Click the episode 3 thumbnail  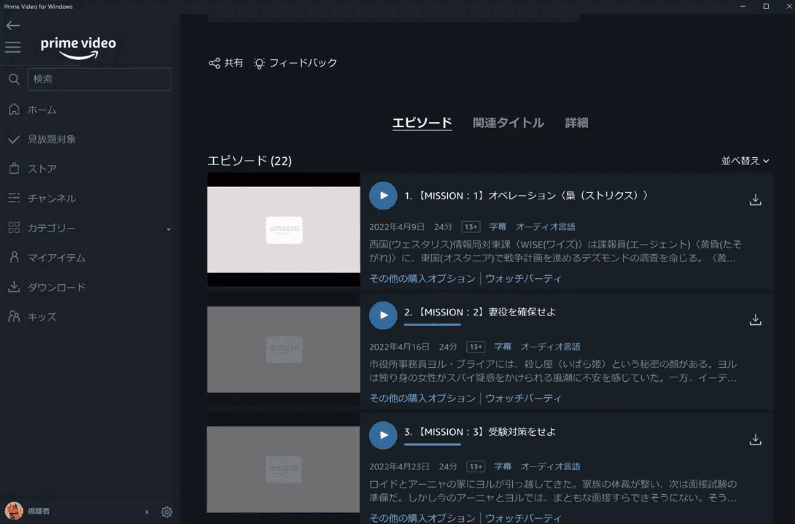click(283, 469)
